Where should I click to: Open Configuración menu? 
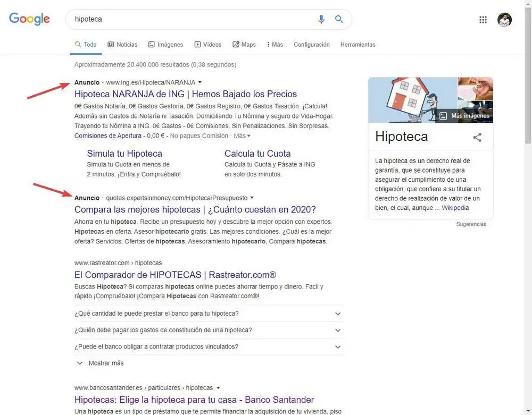tap(311, 45)
